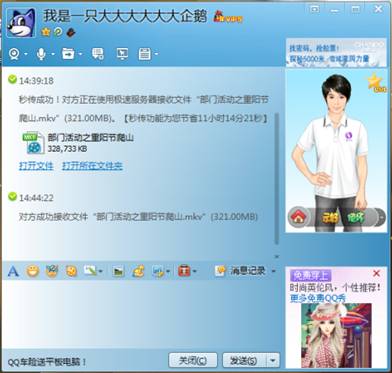Click the fashion girl ad image
The image size is (392, 373).
click(336, 335)
